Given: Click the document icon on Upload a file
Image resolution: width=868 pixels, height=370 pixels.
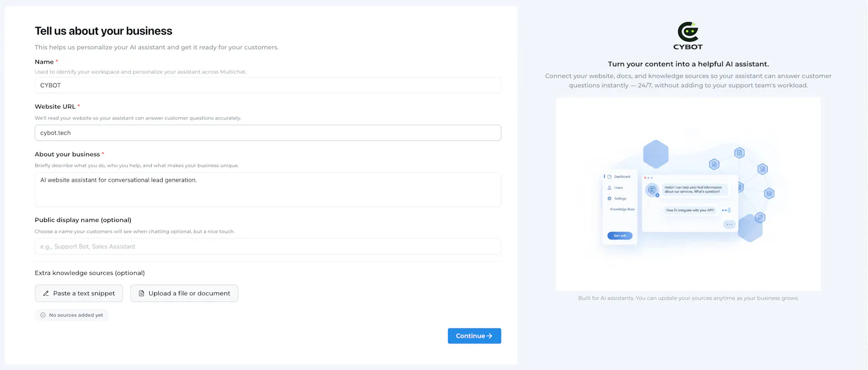Looking at the screenshot, I should coord(142,294).
